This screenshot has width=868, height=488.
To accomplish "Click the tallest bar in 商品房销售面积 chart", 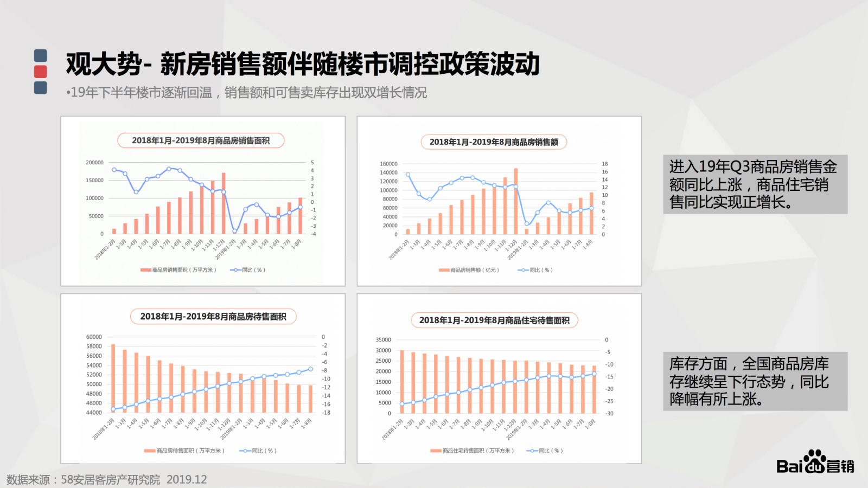I will pyautogui.click(x=224, y=203).
